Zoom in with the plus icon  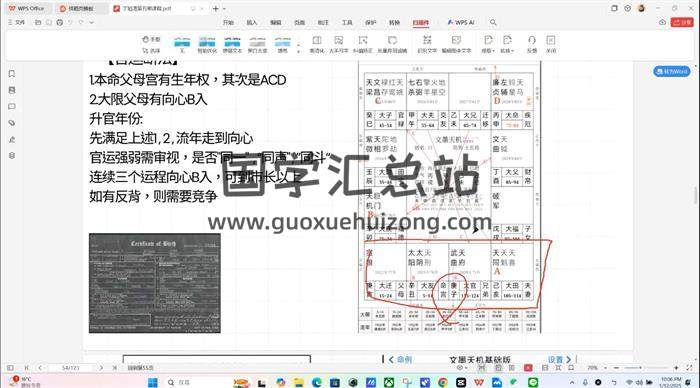(x=676, y=368)
